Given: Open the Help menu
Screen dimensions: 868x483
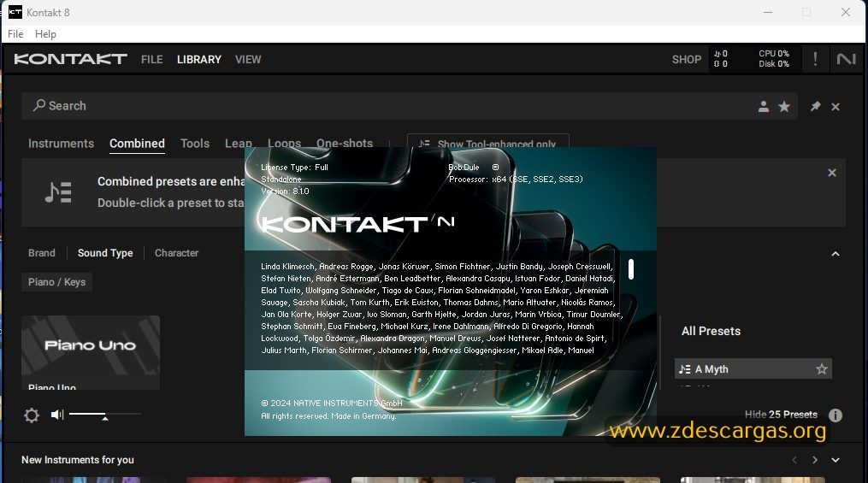Looking at the screenshot, I should coord(45,33).
